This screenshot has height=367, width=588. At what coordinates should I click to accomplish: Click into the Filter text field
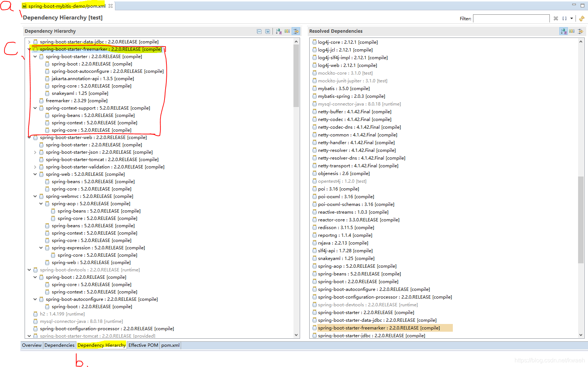pyautogui.click(x=511, y=18)
